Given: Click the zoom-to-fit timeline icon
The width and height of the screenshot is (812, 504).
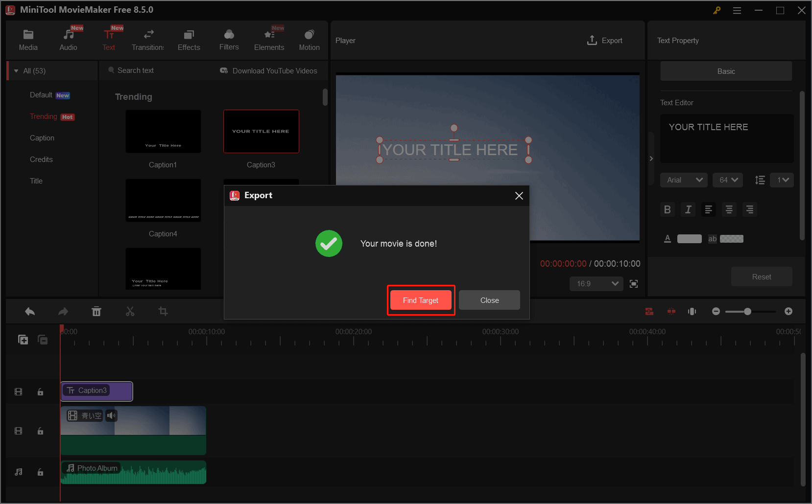Looking at the screenshot, I should tap(692, 311).
